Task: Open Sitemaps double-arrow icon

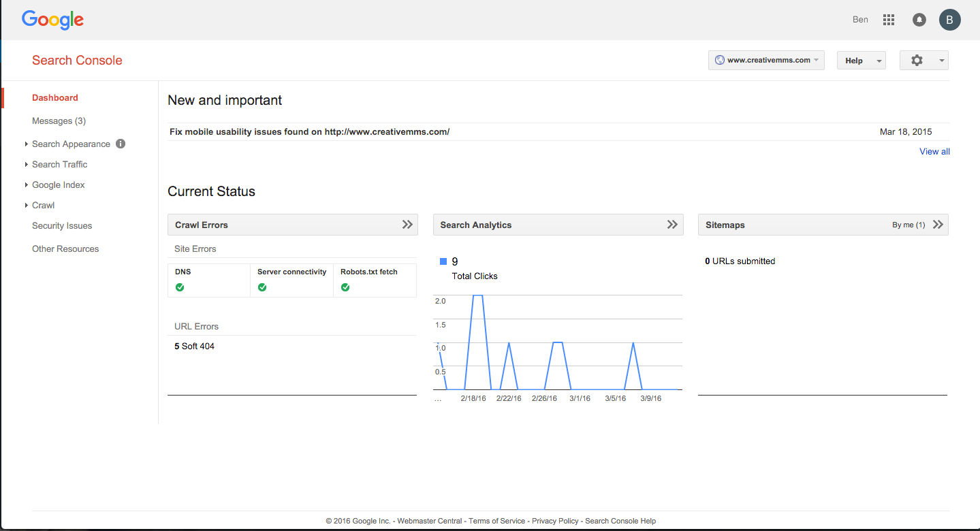Action: click(x=938, y=225)
